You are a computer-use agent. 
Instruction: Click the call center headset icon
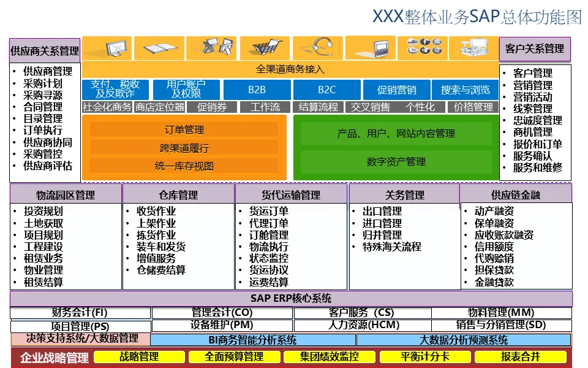tap(318, 48)
